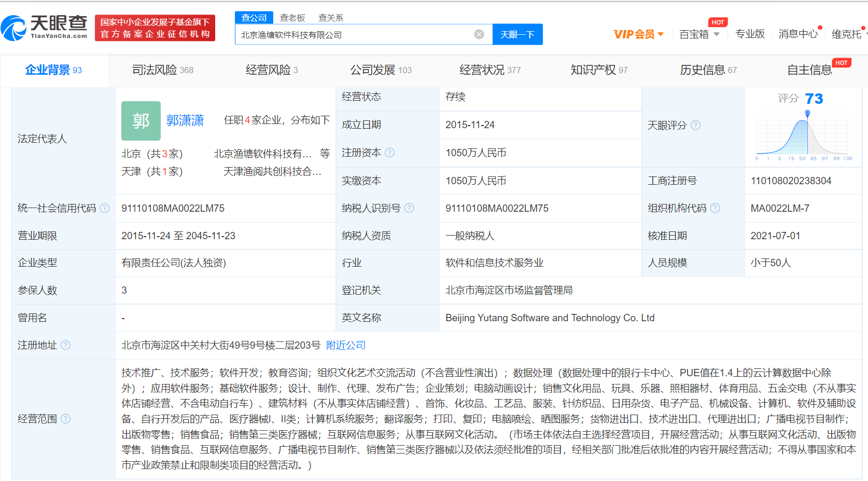Select 行业 value 软件和信息技术服务业
Image resolution: width=868 pixels, height=481 pixels.
tap(495, 263)
